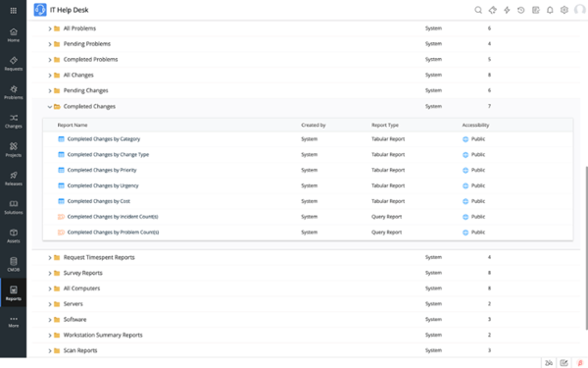Click the Created by column header
This screenshot has height=368, width=588.
tap(314, 125)
